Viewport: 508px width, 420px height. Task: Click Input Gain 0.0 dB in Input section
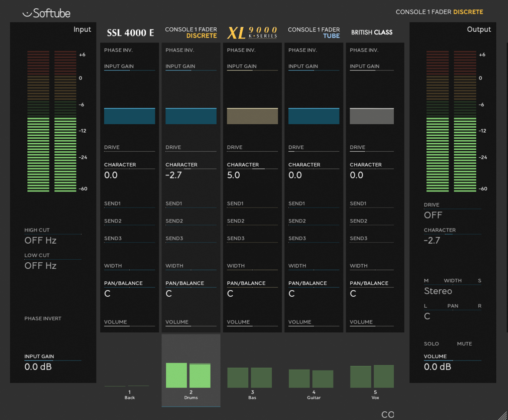38,367
